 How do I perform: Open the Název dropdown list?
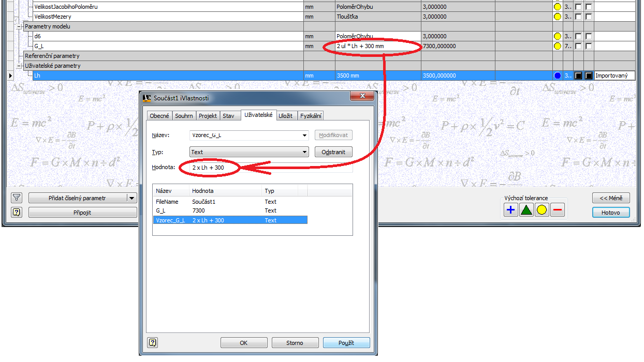304,135
